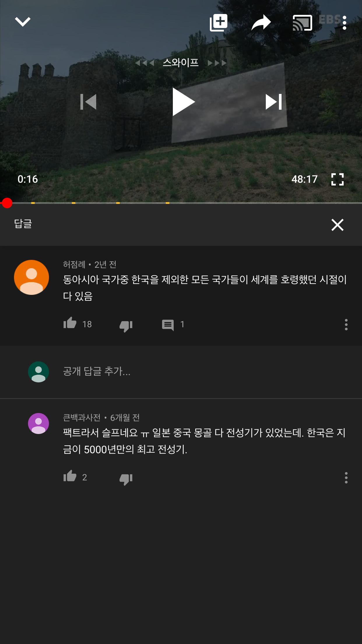The height and width of the screenshot is (644, 362).
Task: Collapse the video player with down chevron
Action: [x=23, y=22]
